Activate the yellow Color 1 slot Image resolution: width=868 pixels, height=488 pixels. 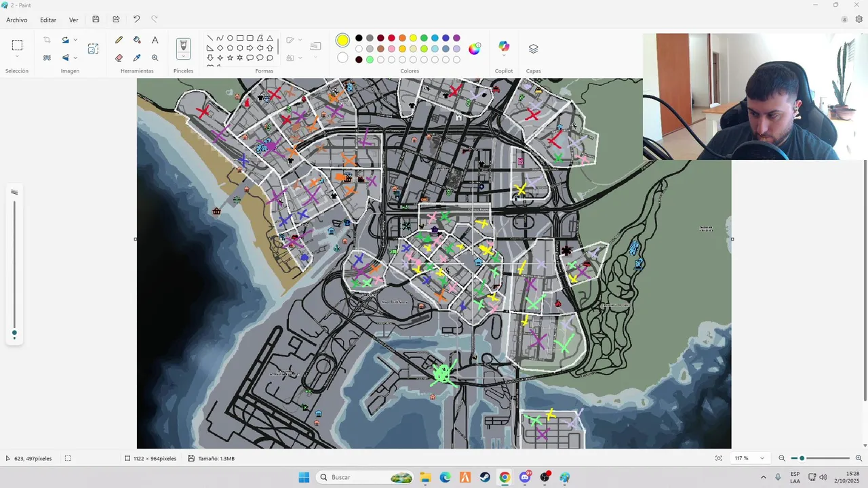(x=342, y=41)
